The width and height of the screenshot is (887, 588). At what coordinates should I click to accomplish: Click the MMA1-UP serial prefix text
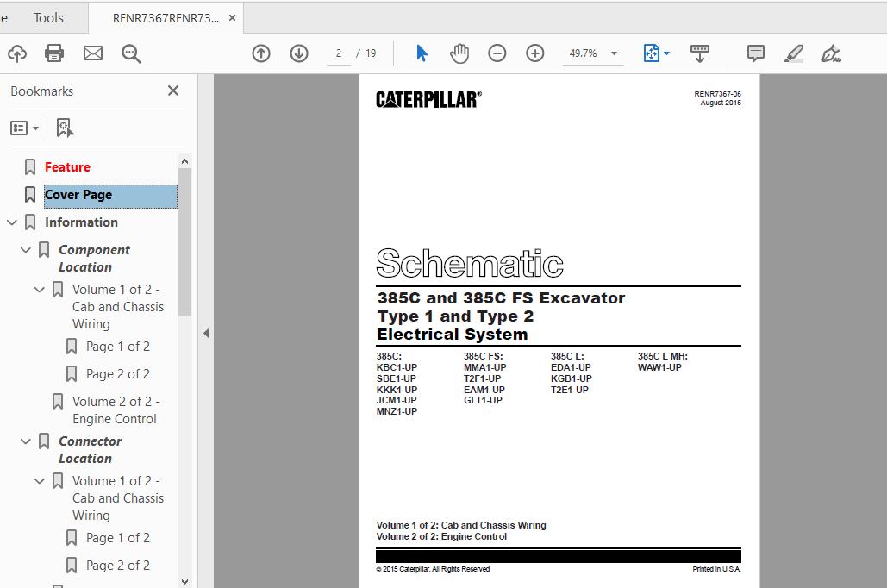point(484,367)
